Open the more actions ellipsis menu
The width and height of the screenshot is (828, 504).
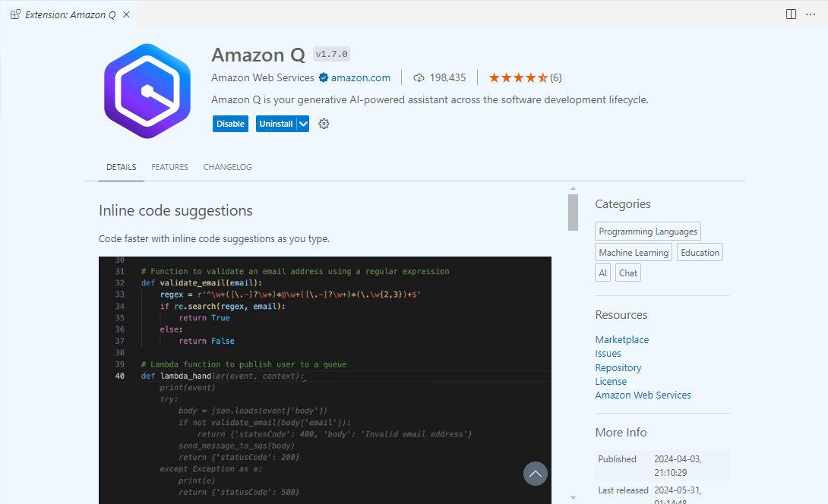[811, 14]
